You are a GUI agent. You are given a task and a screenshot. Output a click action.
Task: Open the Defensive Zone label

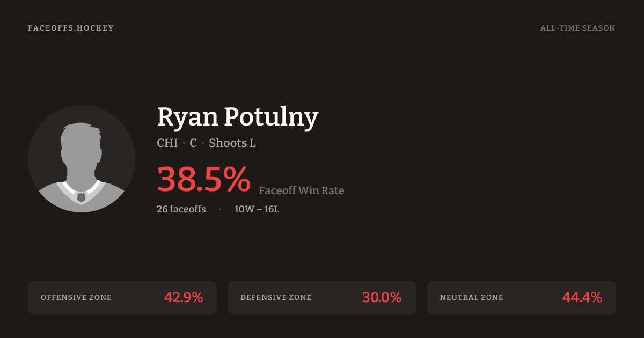point(276,297)
